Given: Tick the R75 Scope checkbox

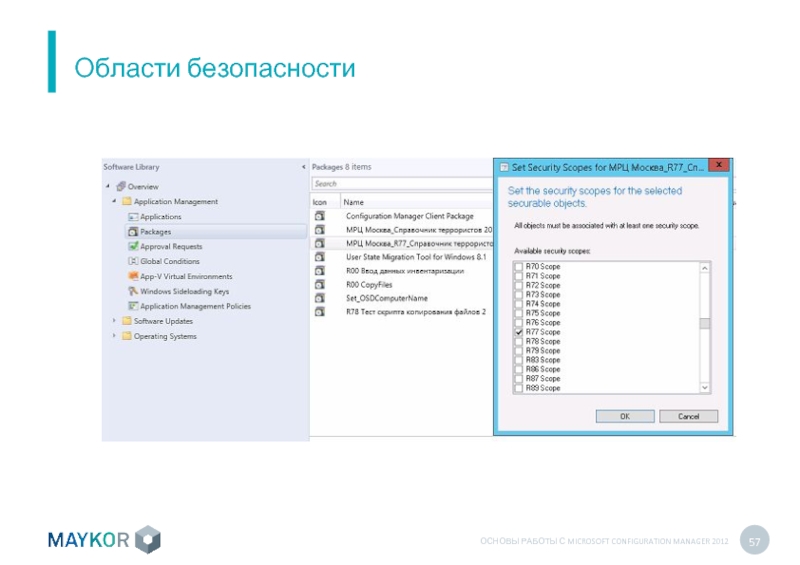Looking at the screenshot, I should click(x=519, y=313).
